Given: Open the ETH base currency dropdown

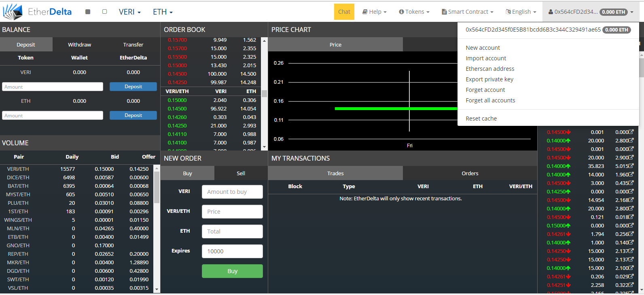Looking at the screenshot, I should 163,12.
